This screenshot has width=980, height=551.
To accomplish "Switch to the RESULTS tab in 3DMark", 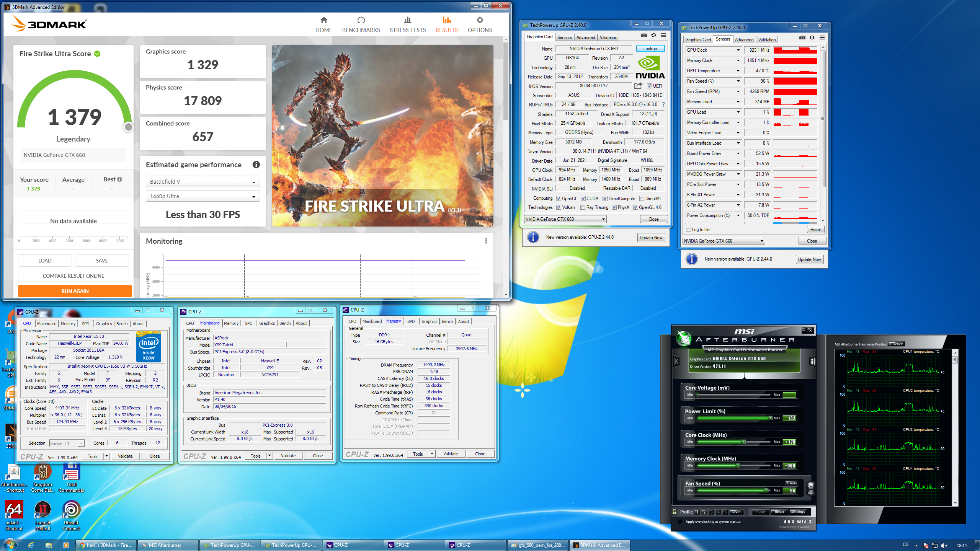I will 446,24.
